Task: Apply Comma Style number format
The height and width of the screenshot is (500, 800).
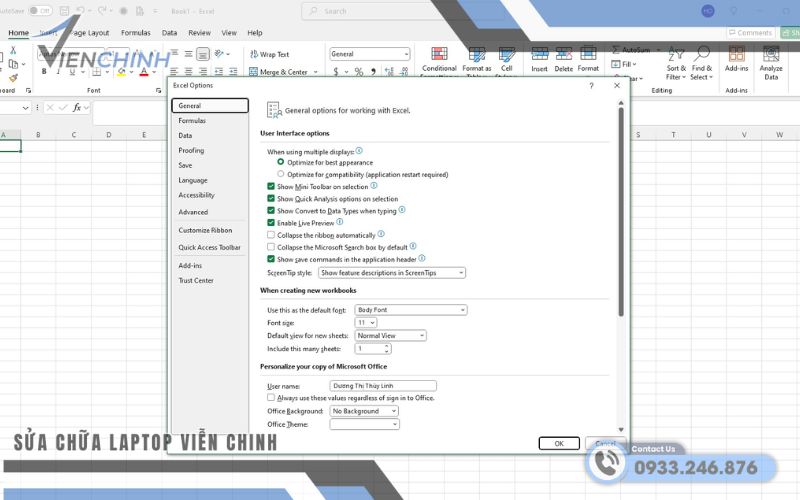Action: point(373,72)
